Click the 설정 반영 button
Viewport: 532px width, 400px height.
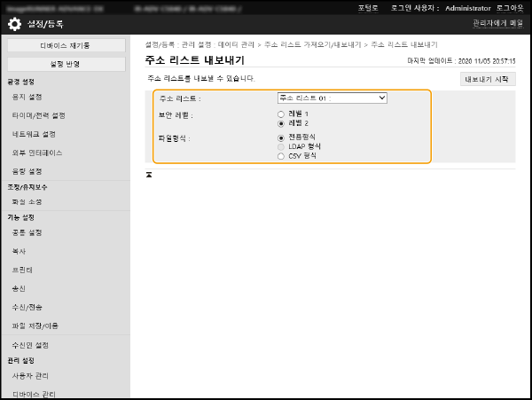65,64
